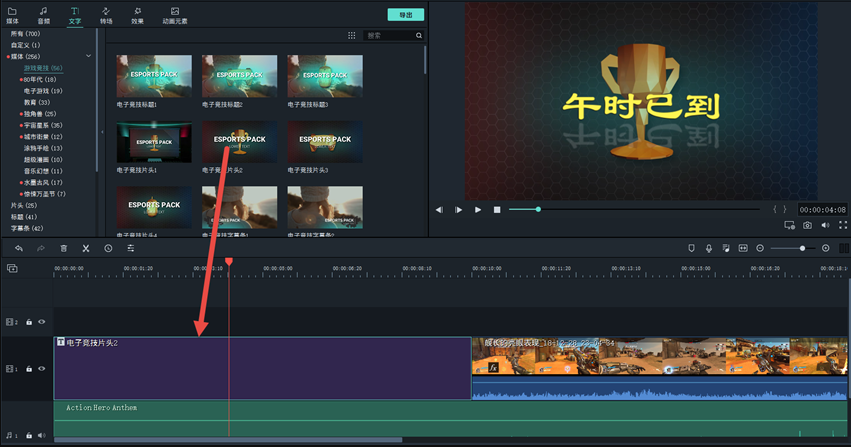The width and height of the screenshot is (851, 447).
Task: Click the 导出 export button
Action: coord(405,15)
